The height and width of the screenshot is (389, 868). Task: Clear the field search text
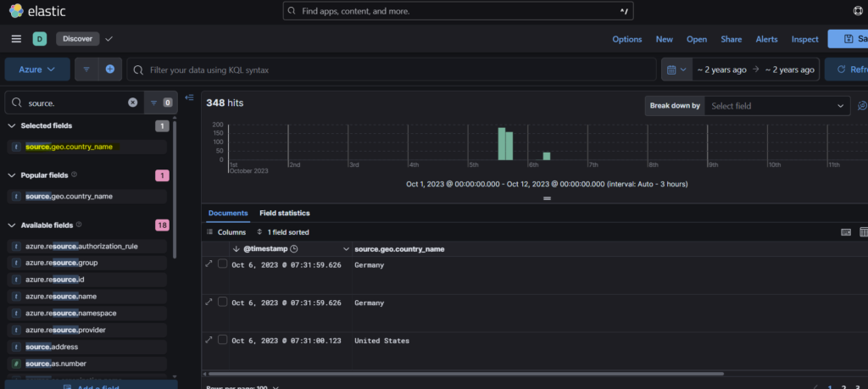click(132, 103)
